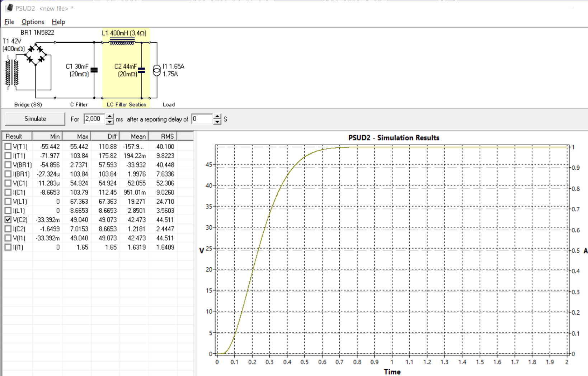Viewport: 588px width, 376px height.
Task: Toggle the V(T1) plot checkbox
Action: point(8,146)
